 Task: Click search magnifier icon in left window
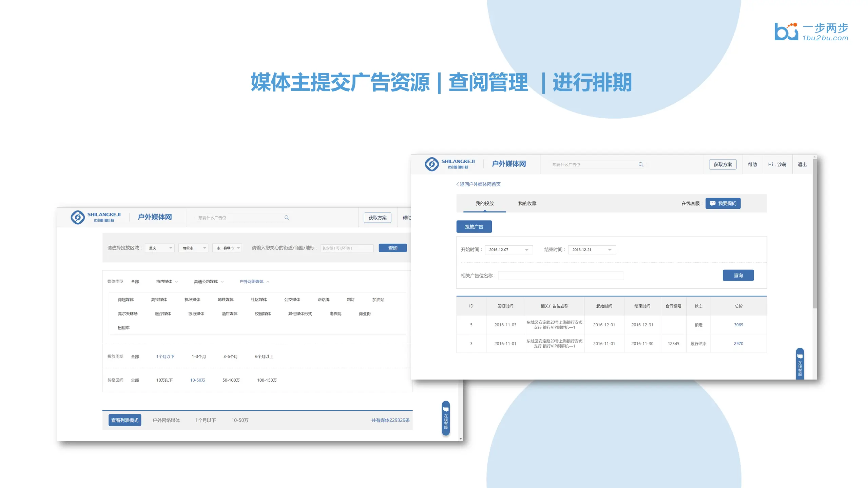click(287, 218)
